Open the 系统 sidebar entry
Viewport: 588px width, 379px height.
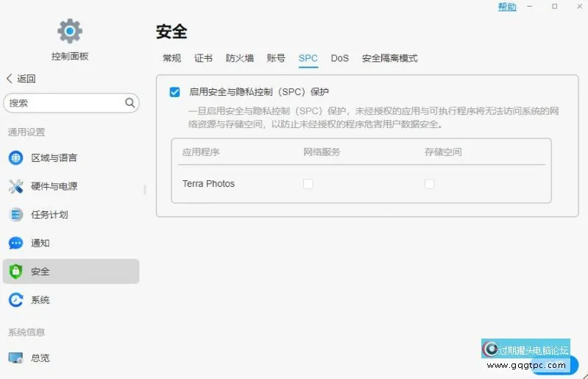[x=71, y=300]
